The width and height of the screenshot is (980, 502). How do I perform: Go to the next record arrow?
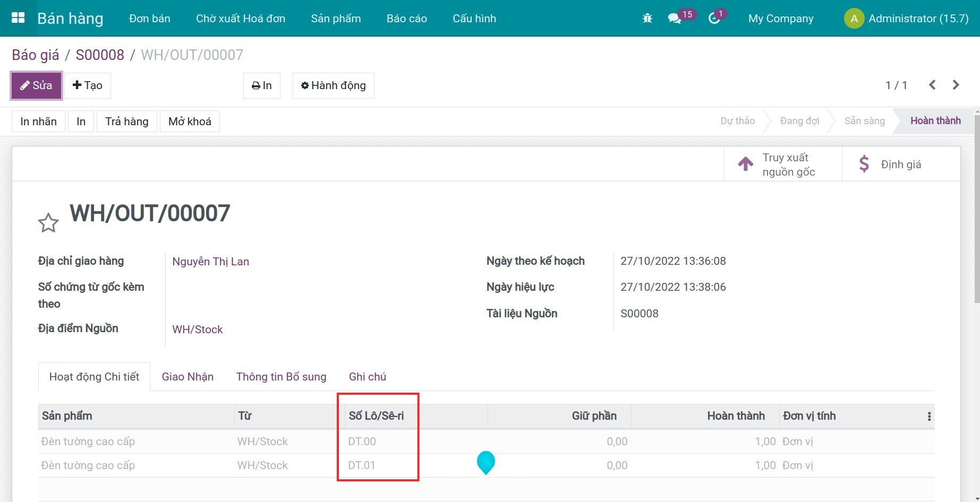tap(956, 85)
